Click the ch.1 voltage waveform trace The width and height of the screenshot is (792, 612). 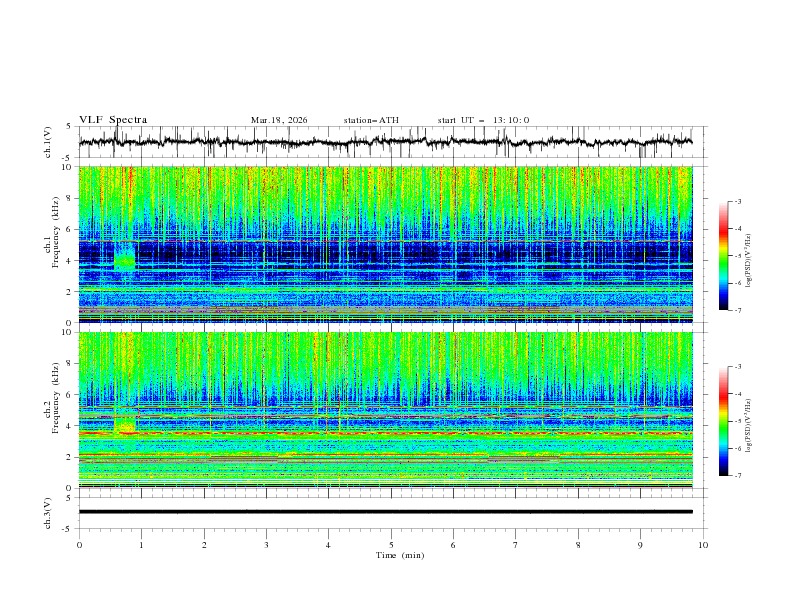[x=385, y=142]
